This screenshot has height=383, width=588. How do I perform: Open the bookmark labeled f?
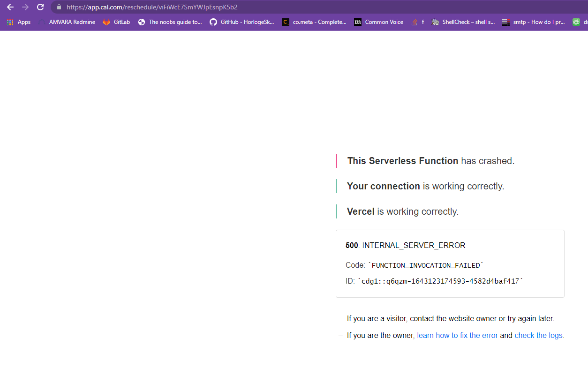click(417, 22)
